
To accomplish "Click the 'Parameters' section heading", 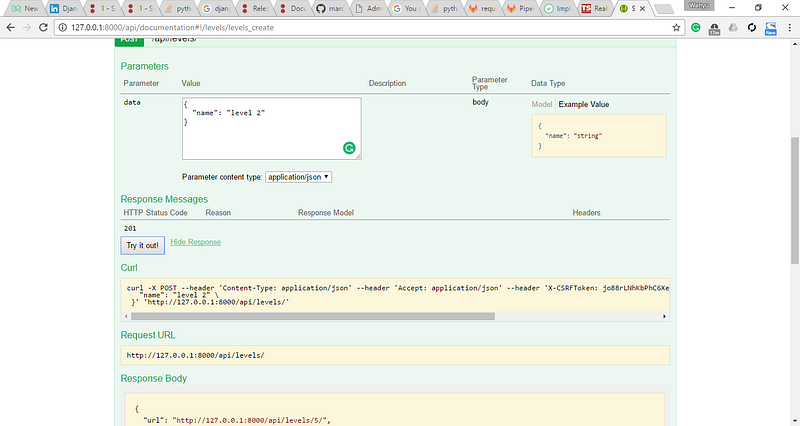I will [144, 66].
